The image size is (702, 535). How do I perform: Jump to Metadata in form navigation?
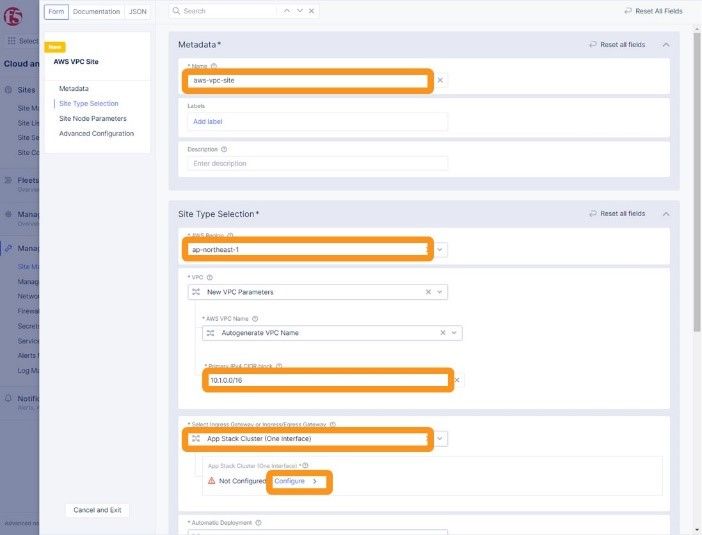[74, 89]
